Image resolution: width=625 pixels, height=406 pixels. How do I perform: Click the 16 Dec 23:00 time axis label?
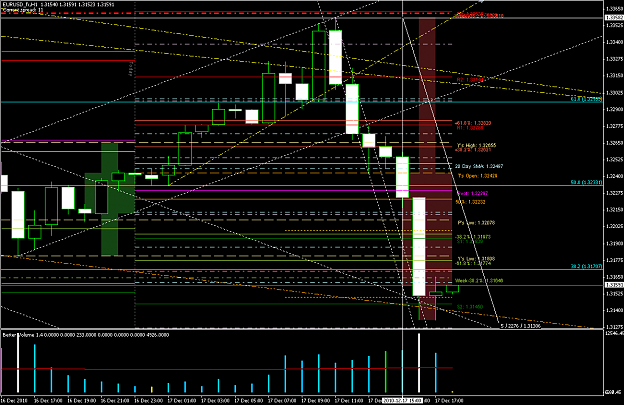point(148,400)
